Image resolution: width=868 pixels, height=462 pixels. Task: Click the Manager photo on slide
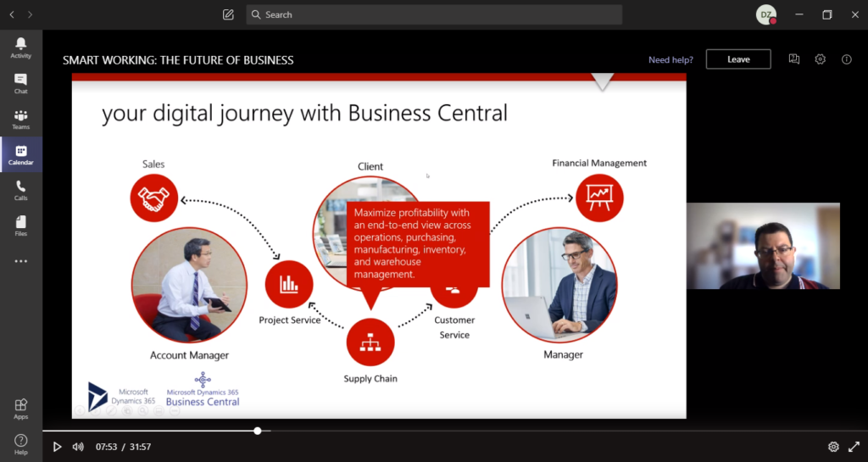pos(559,285)
